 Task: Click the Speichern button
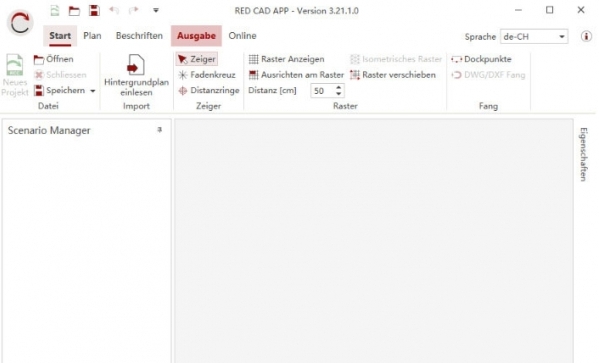(60, 91)
